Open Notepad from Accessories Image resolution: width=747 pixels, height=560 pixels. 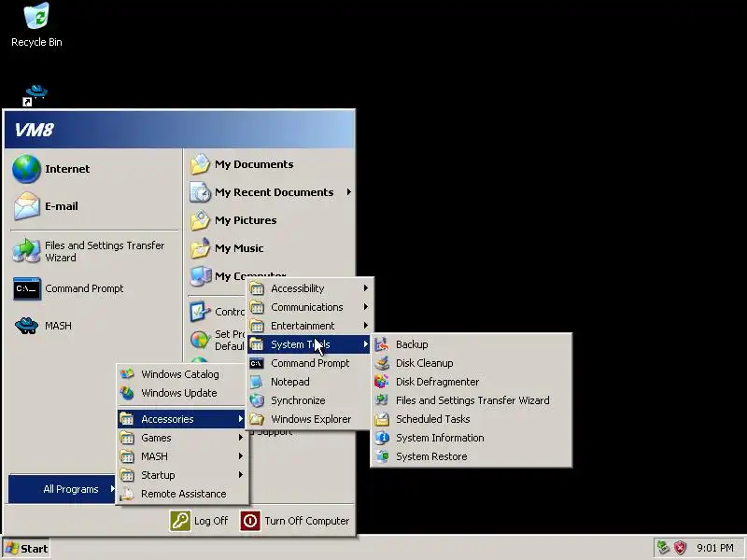tap(309, 382)
